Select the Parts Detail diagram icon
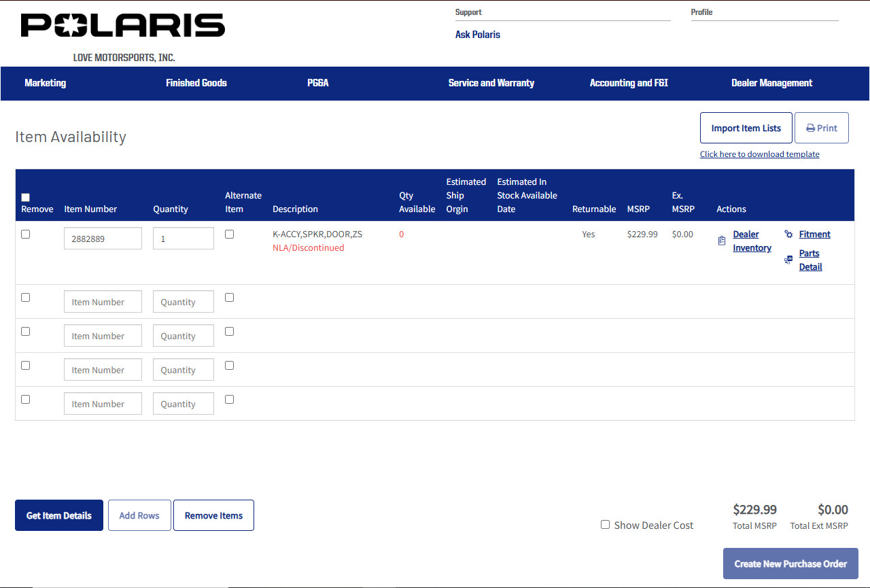Screen dimensions: 870x588 pyautogui.click(x=788, y=259)
